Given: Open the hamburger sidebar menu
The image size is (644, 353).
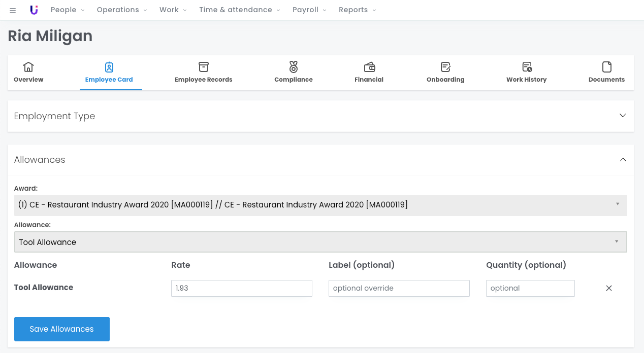Looking at the screenshot, I should coord(13,11).
